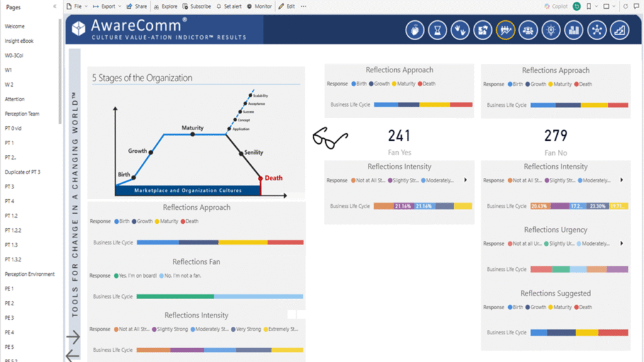Go back using the left arrow

click(x=73, y=355)
